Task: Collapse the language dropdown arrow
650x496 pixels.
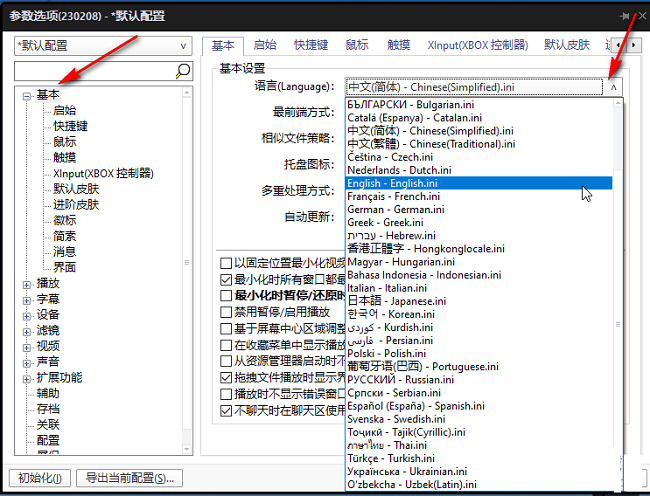Action: 613,87
